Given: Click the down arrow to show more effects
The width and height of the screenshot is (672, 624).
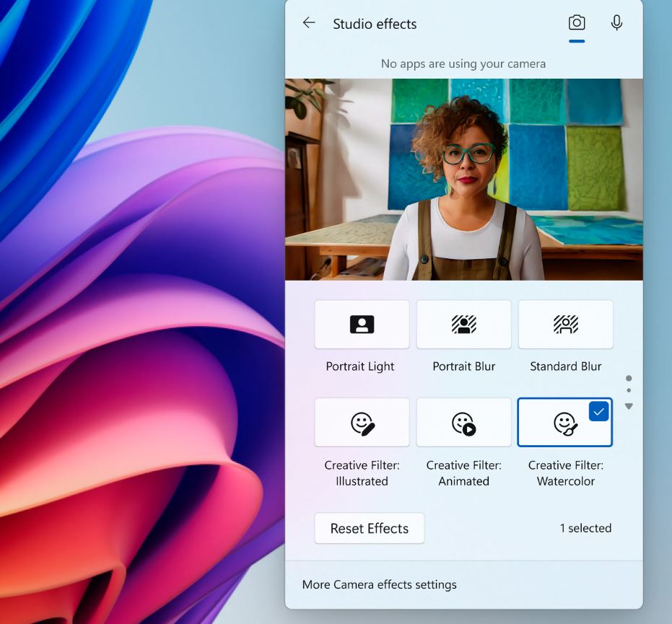Looking at the screenshot, I should [x=629, y=406].
